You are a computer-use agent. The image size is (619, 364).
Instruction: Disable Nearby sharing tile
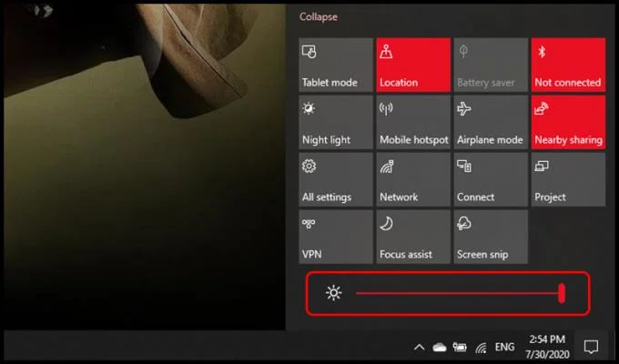click(568, 122)
